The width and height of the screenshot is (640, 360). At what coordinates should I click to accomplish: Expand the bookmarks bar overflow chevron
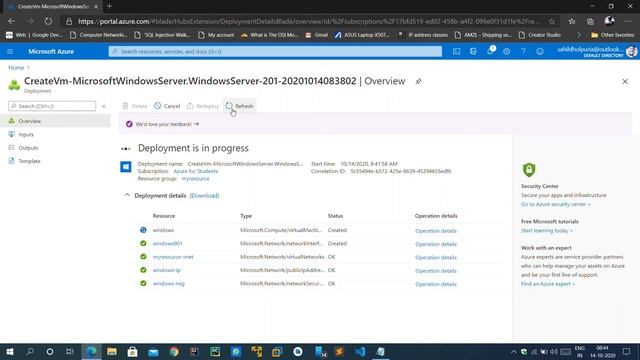(x=578, y=35)
